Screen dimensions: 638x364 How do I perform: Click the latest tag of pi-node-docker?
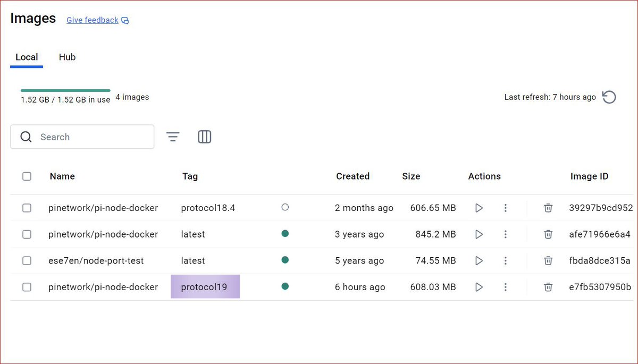[x=193, y=234]
